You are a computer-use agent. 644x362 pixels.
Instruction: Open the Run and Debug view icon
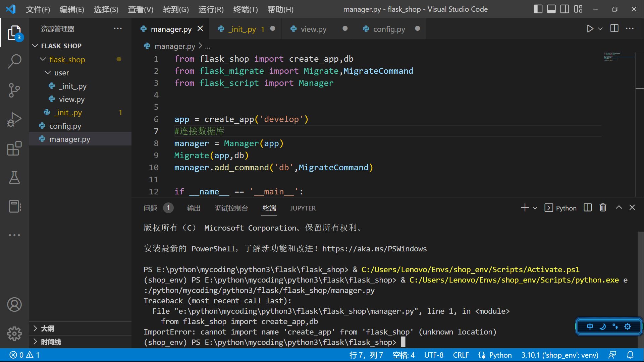[14, 119]
